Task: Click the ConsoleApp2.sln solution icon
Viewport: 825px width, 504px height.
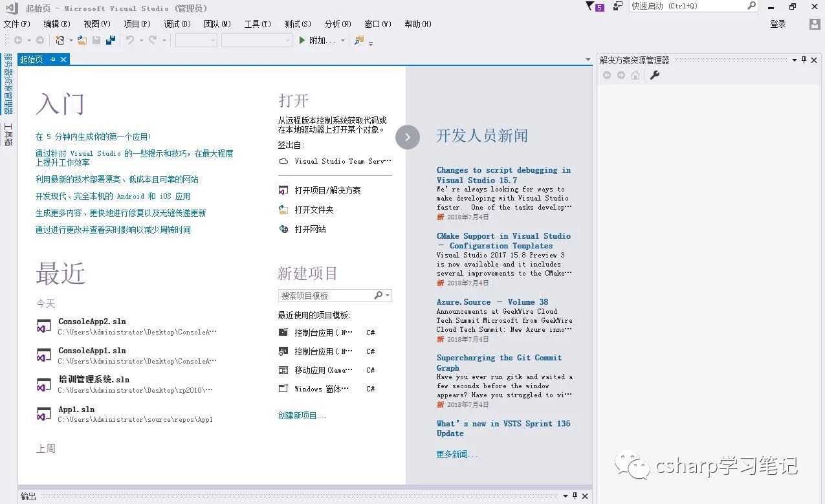Action: (44, 326)
